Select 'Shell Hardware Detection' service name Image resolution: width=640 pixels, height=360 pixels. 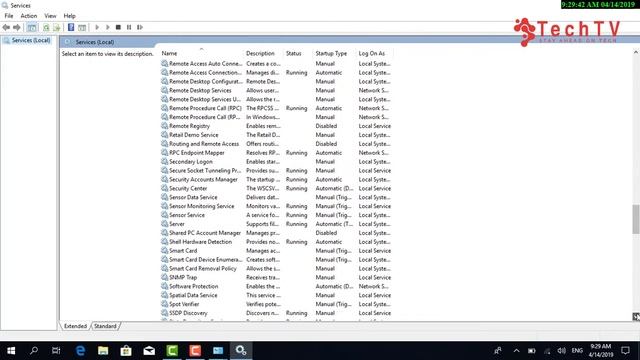tap(200, 242)
